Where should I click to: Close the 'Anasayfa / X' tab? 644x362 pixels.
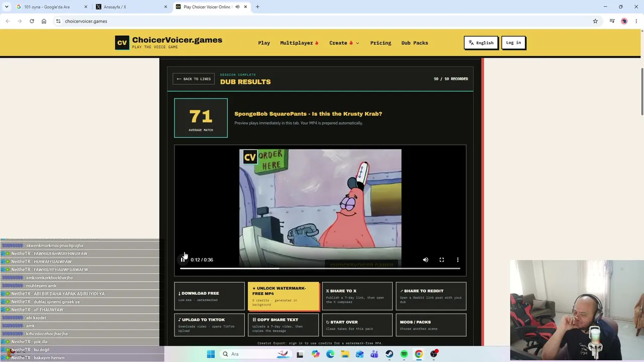tap(166, 7)
